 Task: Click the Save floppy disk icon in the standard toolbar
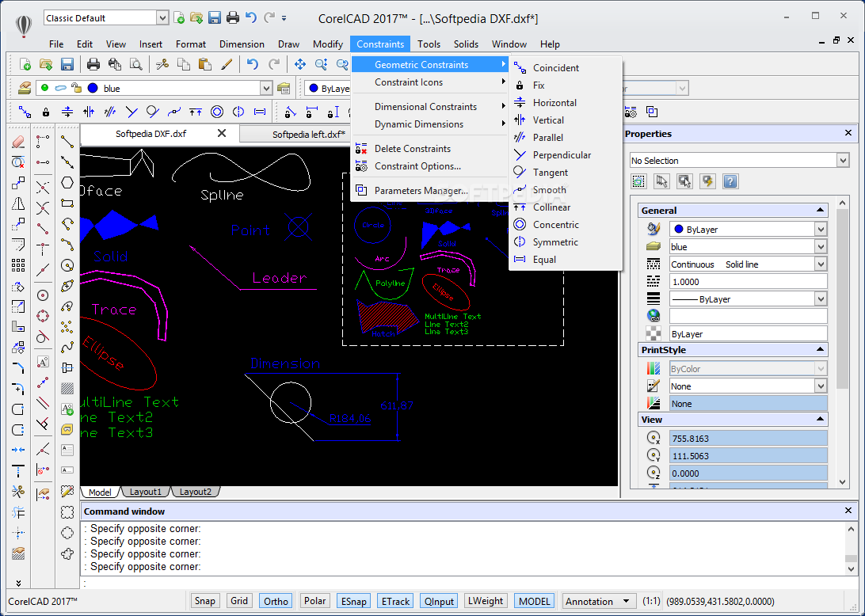click(x=67, y=64)
